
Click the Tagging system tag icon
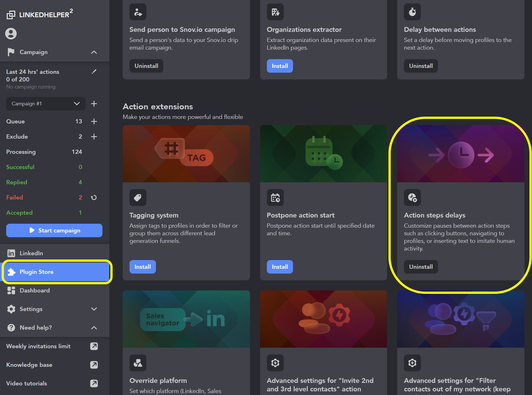(x=138, y=197)
